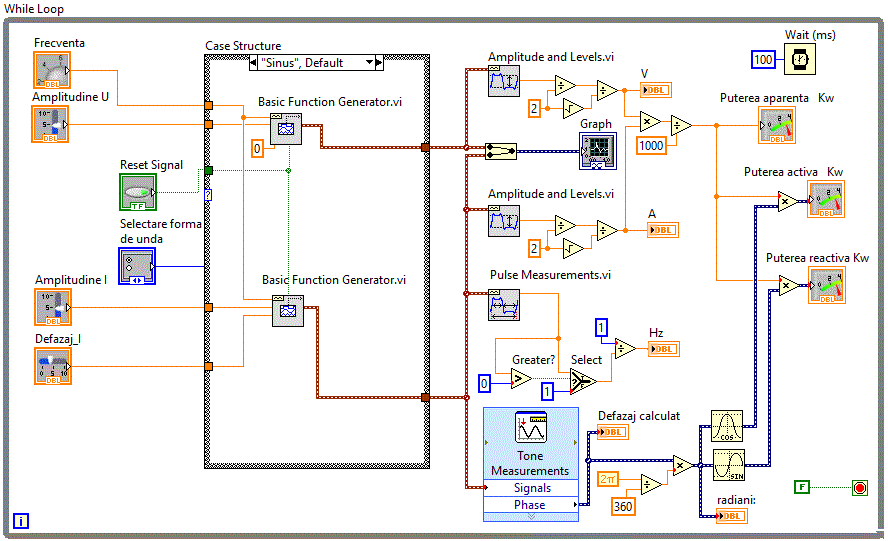Click the sine function node
The width and height of the screenshot is (888, 541).
(727, 465)
